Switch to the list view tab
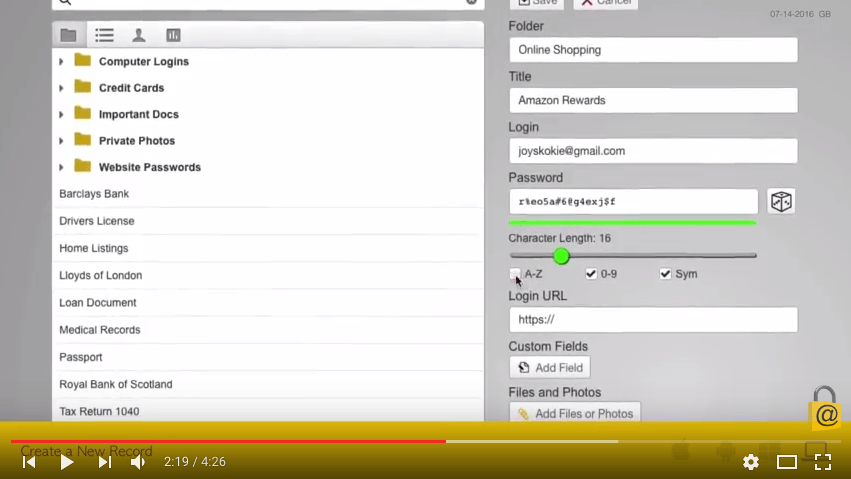Screen dimensions: 851x479 pos(104,35)
